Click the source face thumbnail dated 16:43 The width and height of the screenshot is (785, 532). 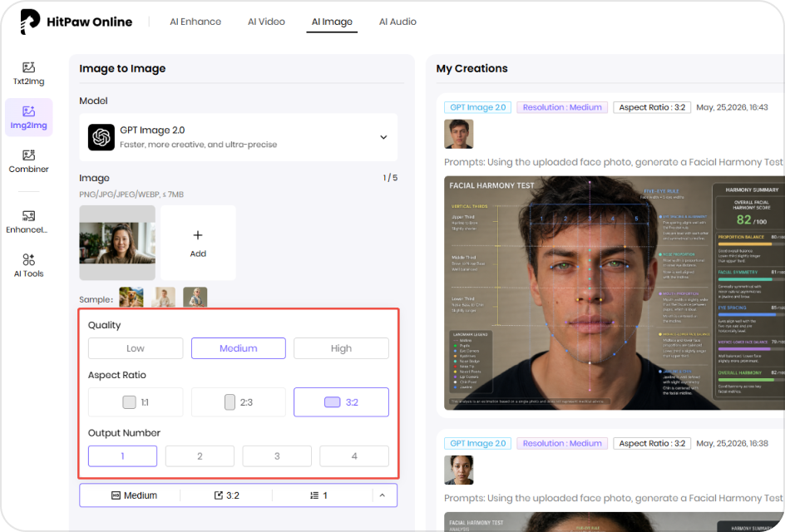click(x=458, y=134)
